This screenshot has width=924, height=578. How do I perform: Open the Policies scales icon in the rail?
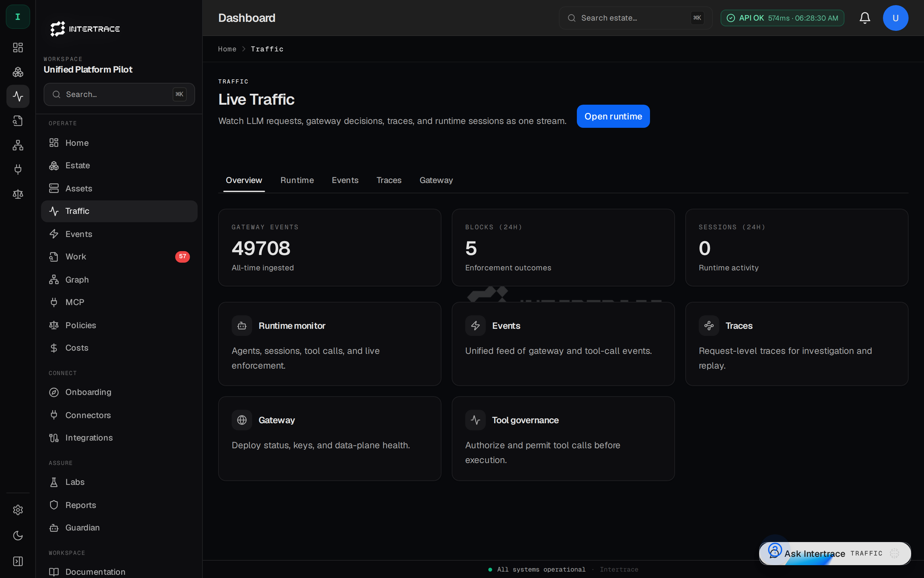pos(18,194)
